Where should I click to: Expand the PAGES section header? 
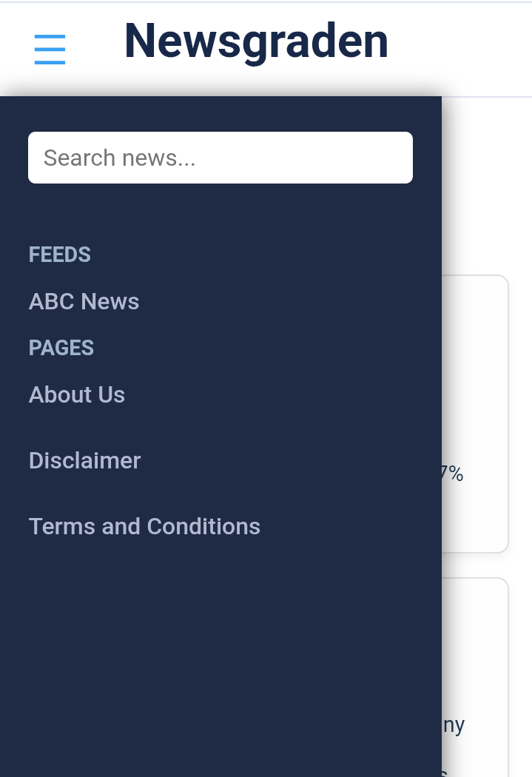[x=61, y=347]
